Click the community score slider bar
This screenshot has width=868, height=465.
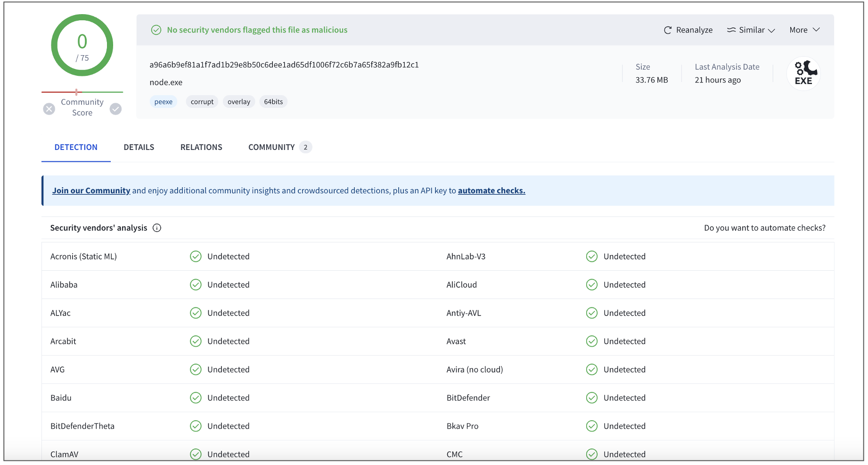click(82, 92)
